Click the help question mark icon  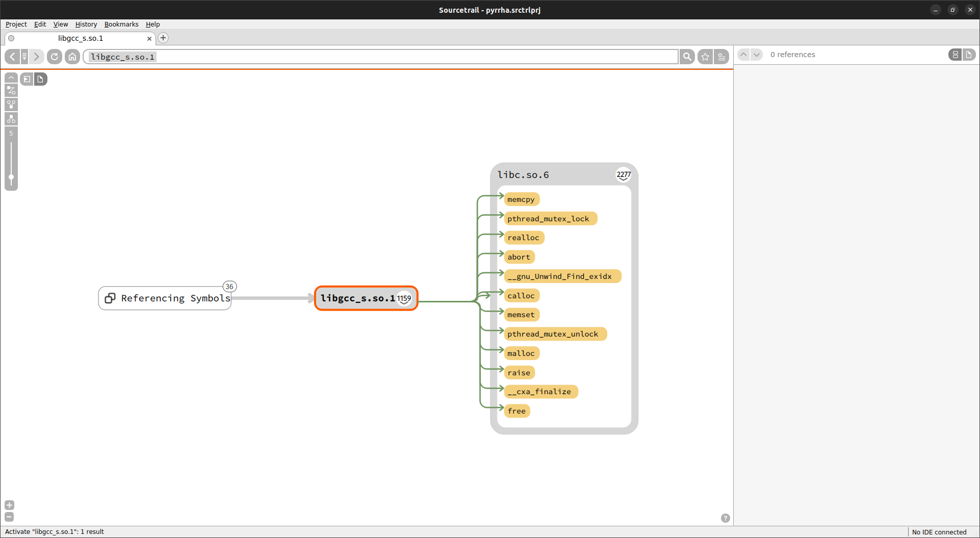(x=725, y=518)
